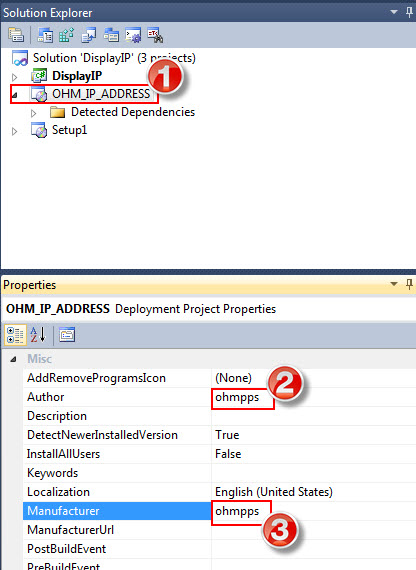Select the Setup1 project in tree
The image size is (416, 570).
pyautogui.click(x=69, y=130)
